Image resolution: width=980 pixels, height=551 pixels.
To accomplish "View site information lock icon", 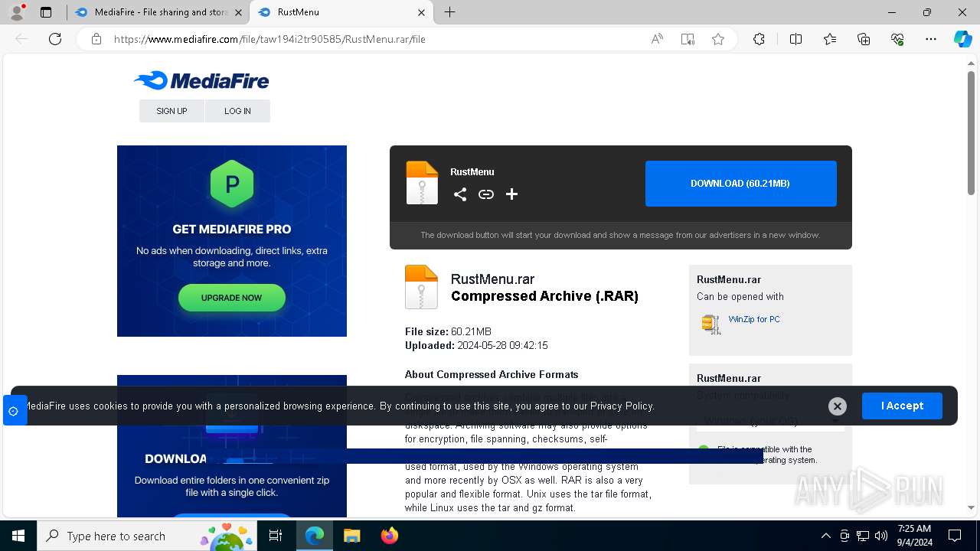I will 96,39.
